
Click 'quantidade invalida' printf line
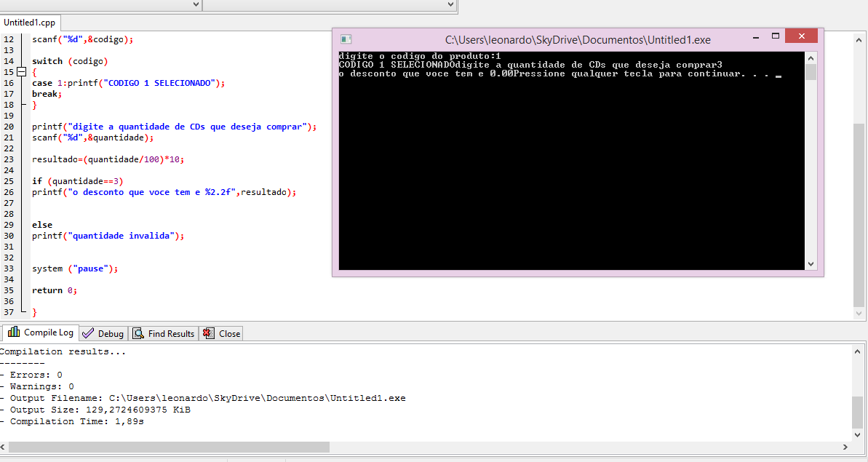coord(108,236)
